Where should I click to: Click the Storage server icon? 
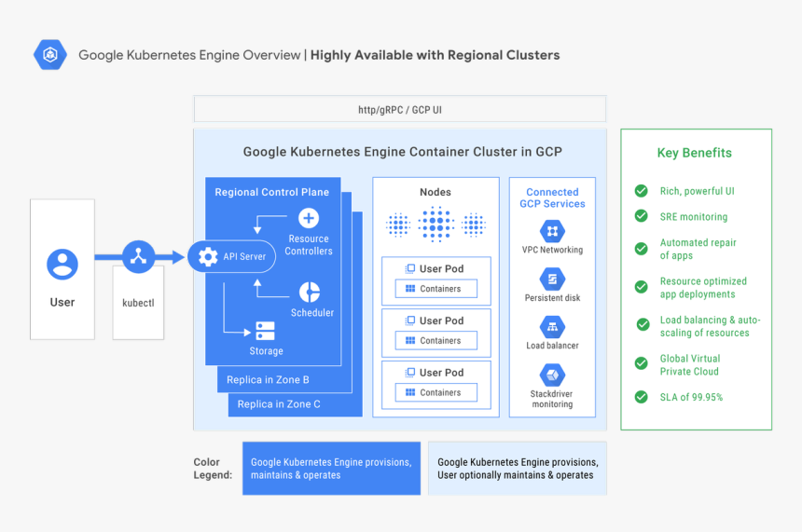click(x=265, y=331)
